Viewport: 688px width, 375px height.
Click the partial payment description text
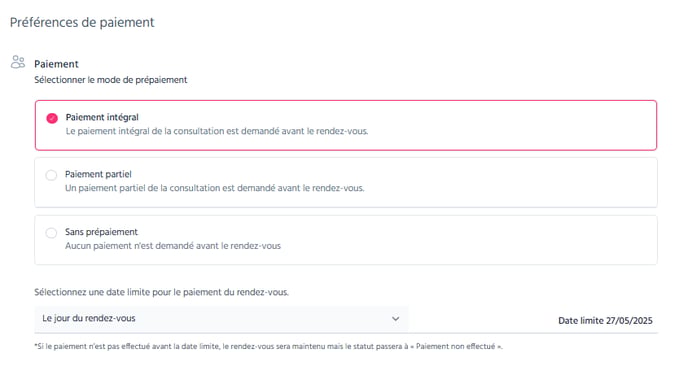(x=215, y=188)
